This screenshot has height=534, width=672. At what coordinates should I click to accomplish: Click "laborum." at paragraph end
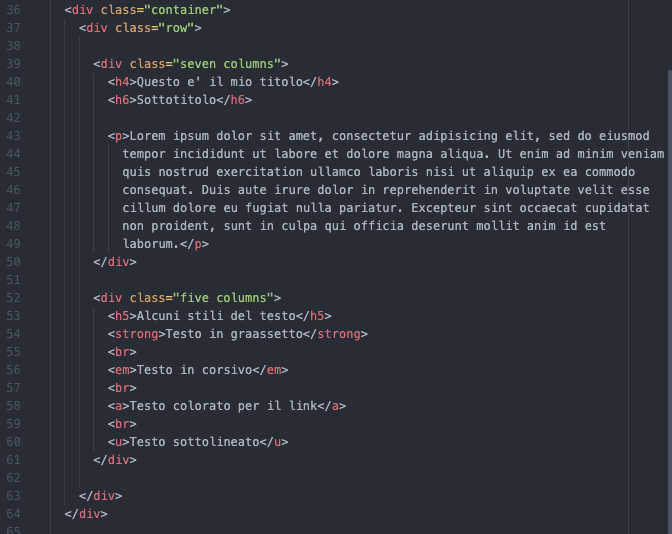[x=151, y=244]
